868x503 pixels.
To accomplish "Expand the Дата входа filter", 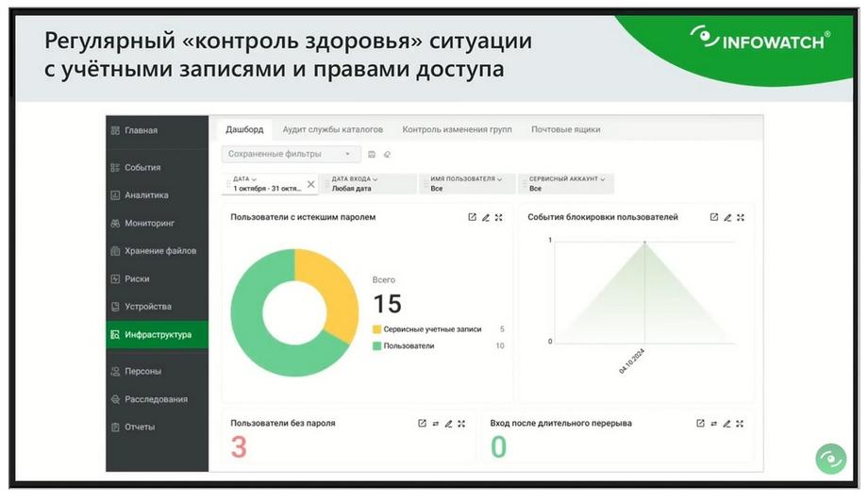I will (371, 183).
